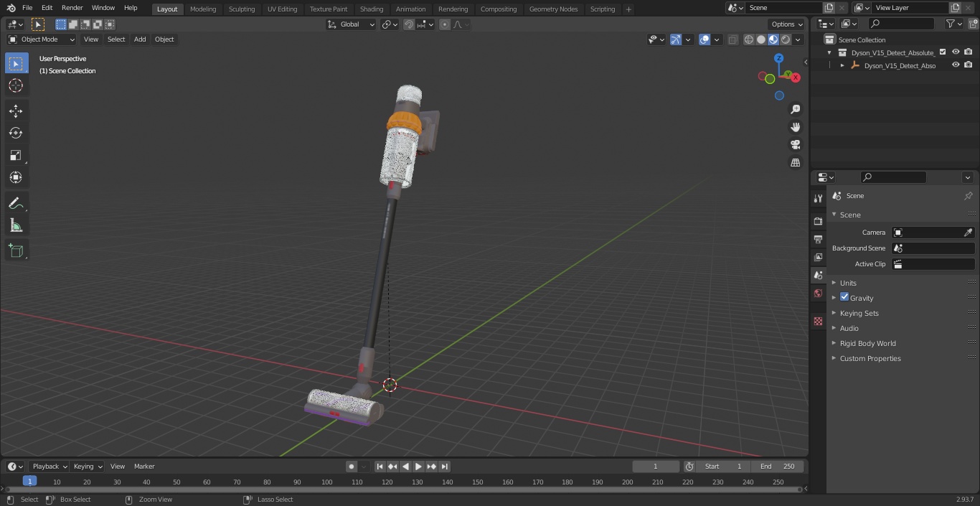The width and height of the screenshot is (980, 506).
Task: Expand Dyson_V15_Detect_Abso object tree
Action: coord(842,65)
